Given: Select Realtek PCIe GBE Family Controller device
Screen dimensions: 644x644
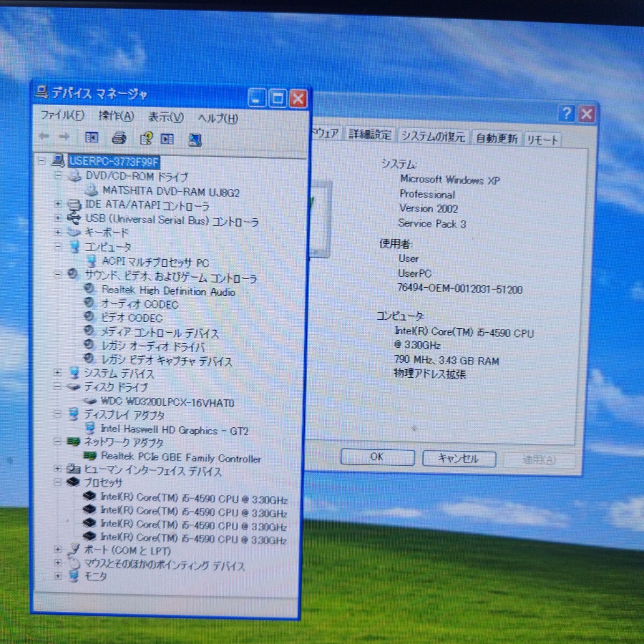Looking at the screenshot, I should click(180, 458).
